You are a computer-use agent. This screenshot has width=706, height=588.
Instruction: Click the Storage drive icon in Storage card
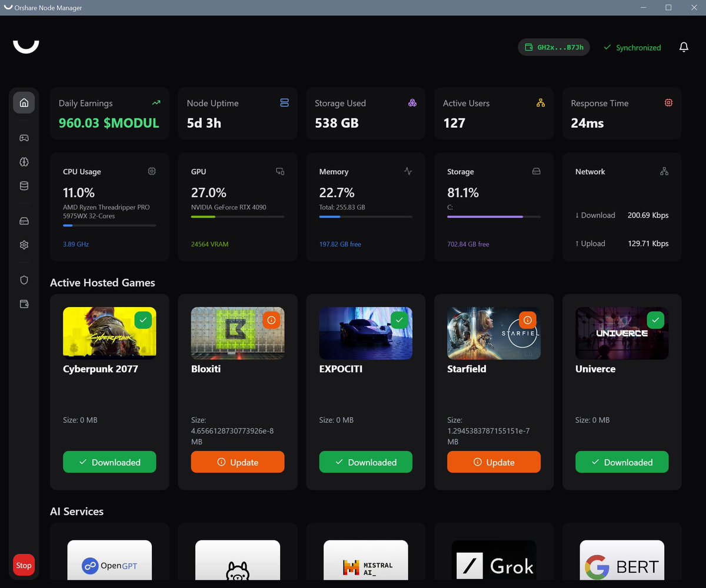click(x=536, y=171)
